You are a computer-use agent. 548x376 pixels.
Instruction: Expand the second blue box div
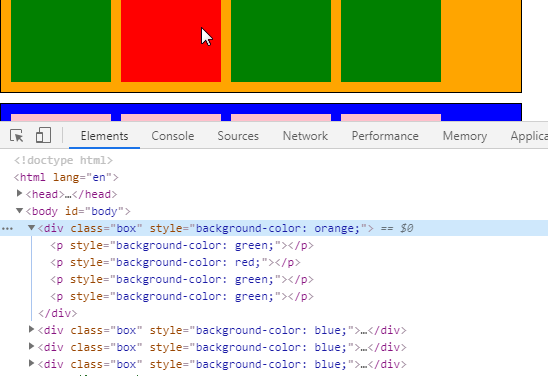[x=31, y=346]
